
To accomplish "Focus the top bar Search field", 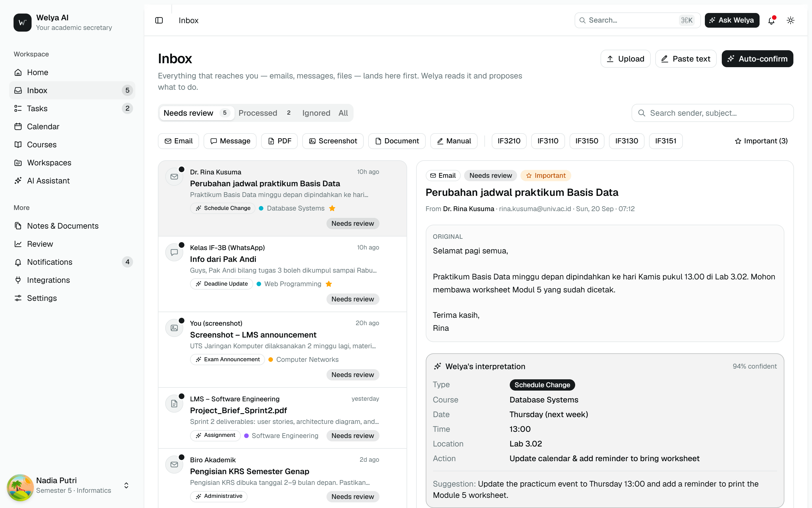I will click(637, 20).
